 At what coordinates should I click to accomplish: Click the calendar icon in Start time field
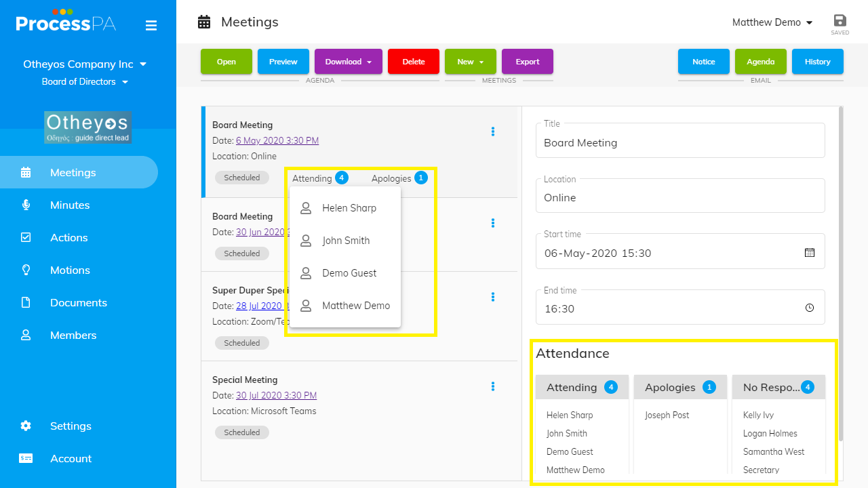[810, 253]
